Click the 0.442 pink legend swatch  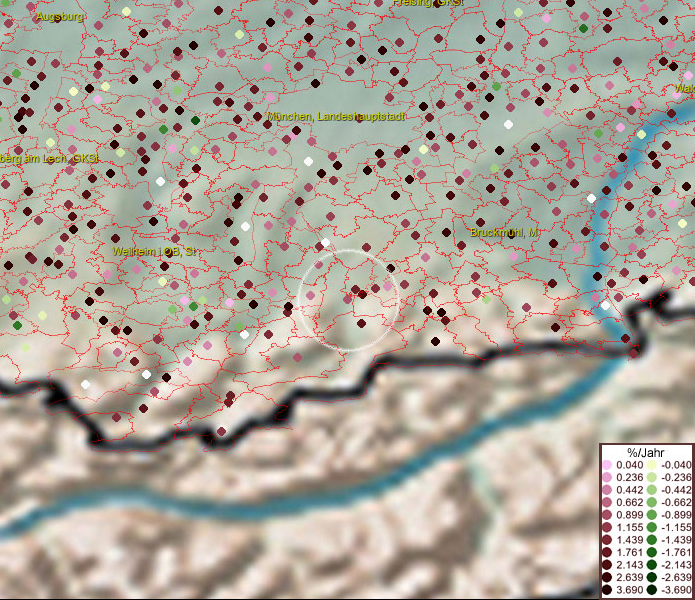[x=607, y=490]
